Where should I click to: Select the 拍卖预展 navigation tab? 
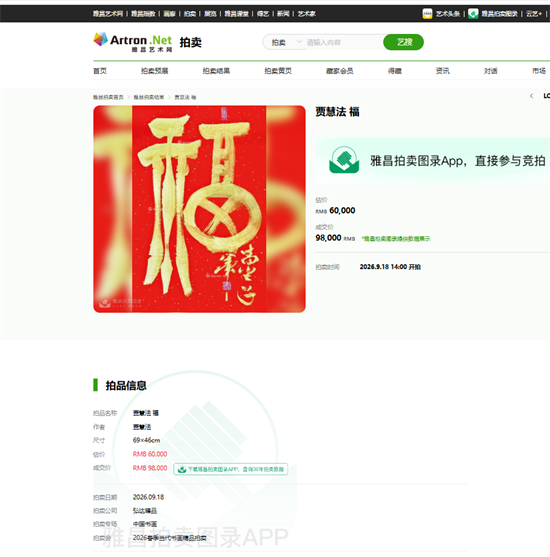155,71
